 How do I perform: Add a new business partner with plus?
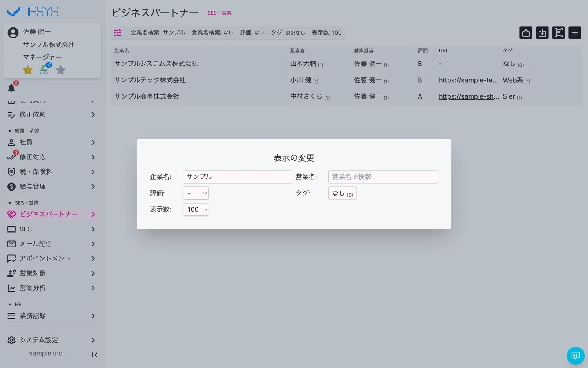(575, 33)
